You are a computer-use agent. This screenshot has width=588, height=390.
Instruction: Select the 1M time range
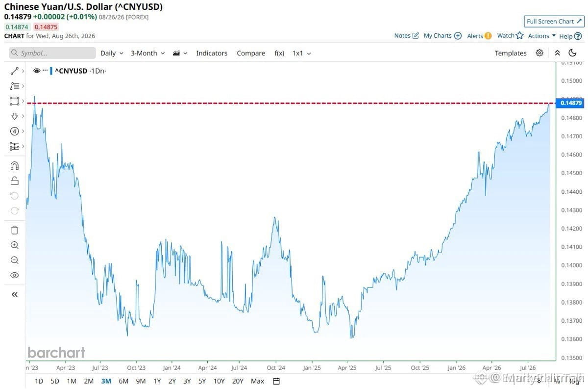pyautogui.click(x=72, y=381)
